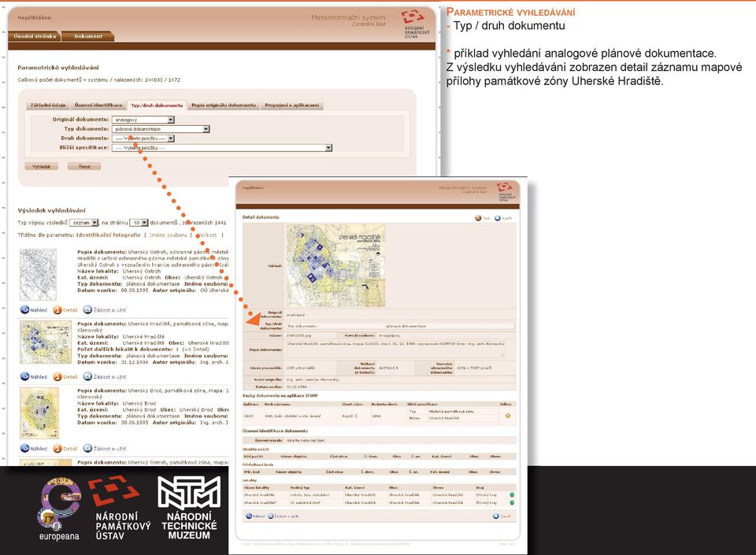
Task: Open the Propojení s aplikacemi tab
Action: [x=291, y=105]
